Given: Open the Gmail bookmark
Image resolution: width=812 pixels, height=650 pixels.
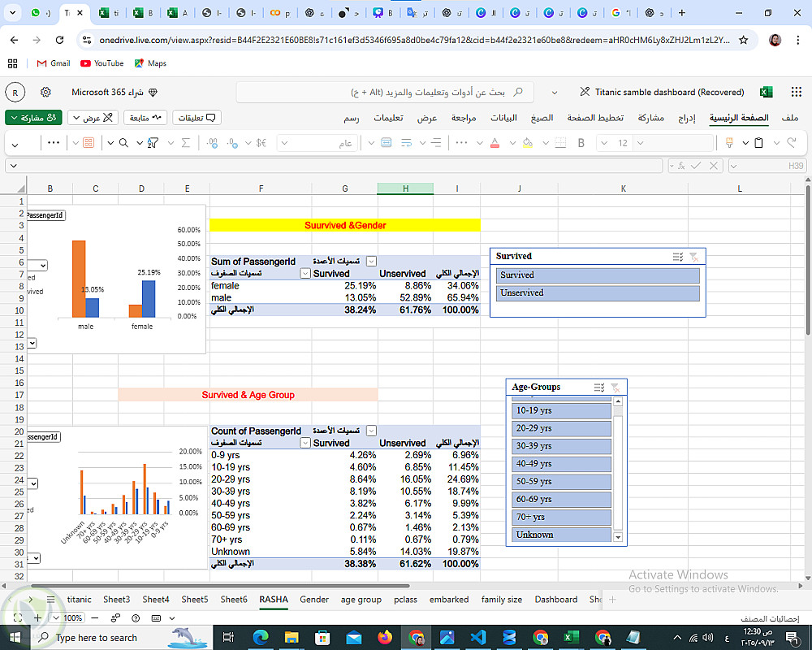Looking at the screenshot, I should coord(54,63).
